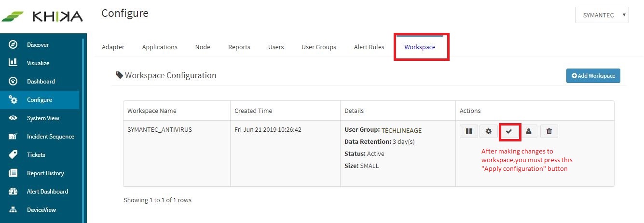Click Add Workspace button

[593, 76]
